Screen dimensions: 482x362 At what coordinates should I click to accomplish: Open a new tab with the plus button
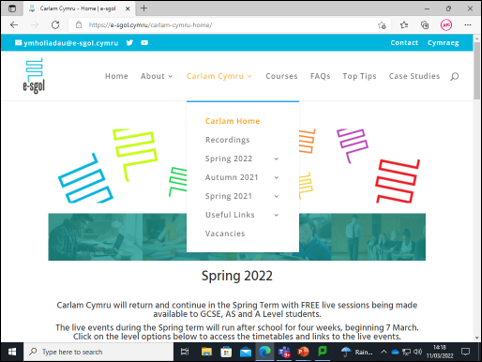pyautogui.click(x=144, y=8)
